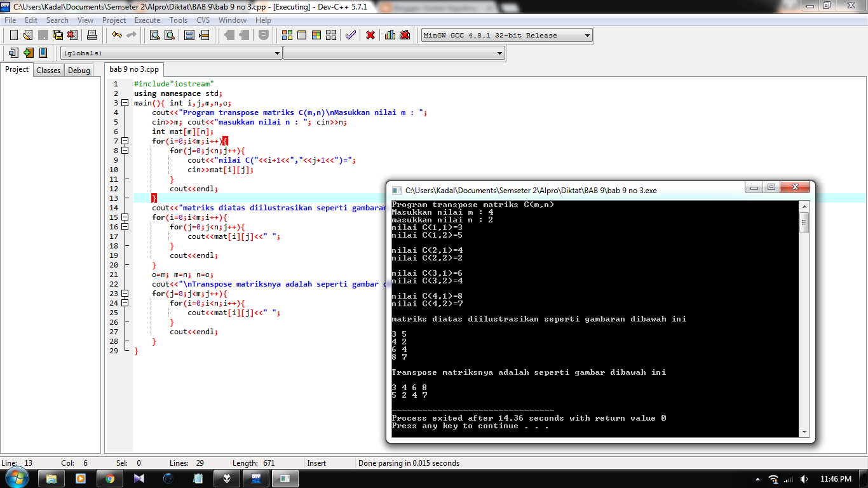Click the Goto line toolbar icon
The image size is (868, 488).
coord(204,35)
